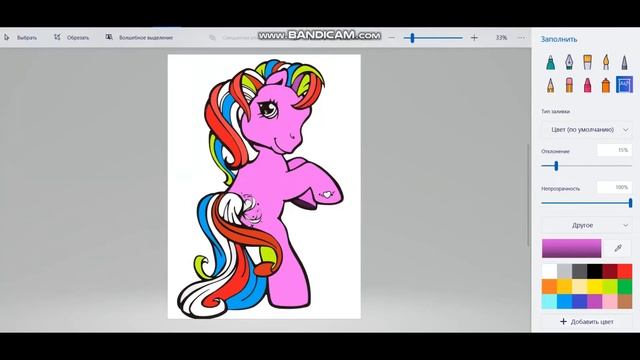Select the Crayon tool
This screenshot has width=640, height=360.
pyautogui.click(x=587, y=85)
